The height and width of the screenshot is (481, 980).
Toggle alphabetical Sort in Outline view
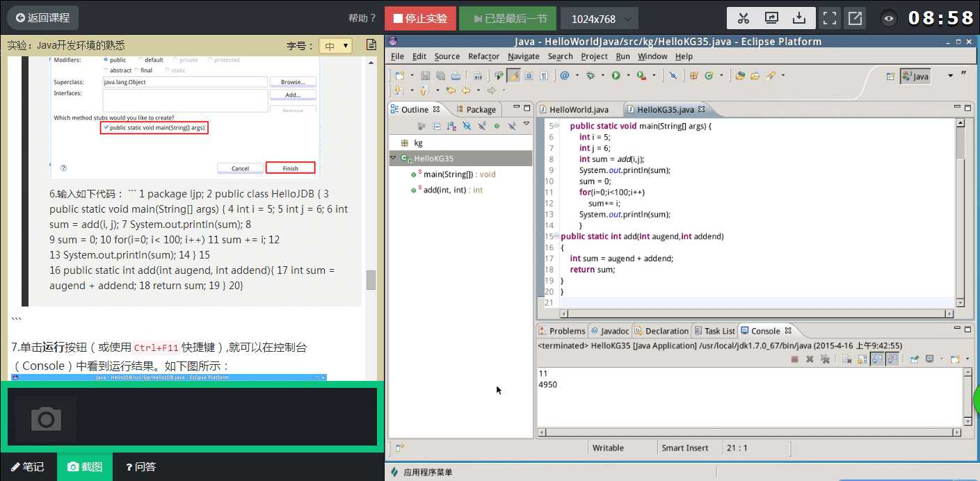(x=451, y=126)
